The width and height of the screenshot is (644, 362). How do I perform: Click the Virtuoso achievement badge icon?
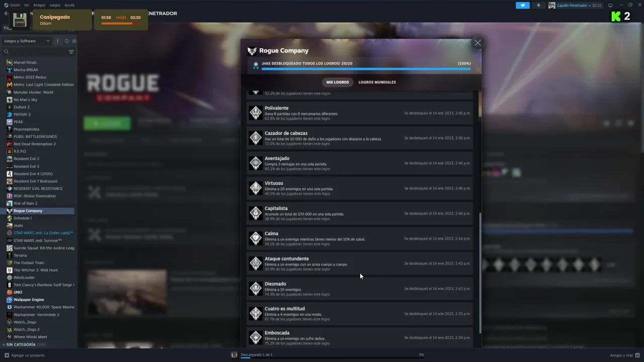(256, 188)
